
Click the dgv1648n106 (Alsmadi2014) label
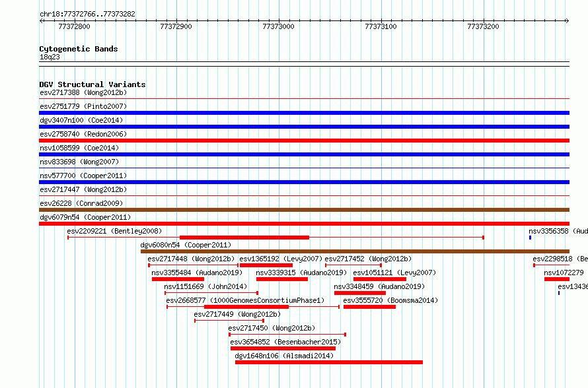coord(284,356)
